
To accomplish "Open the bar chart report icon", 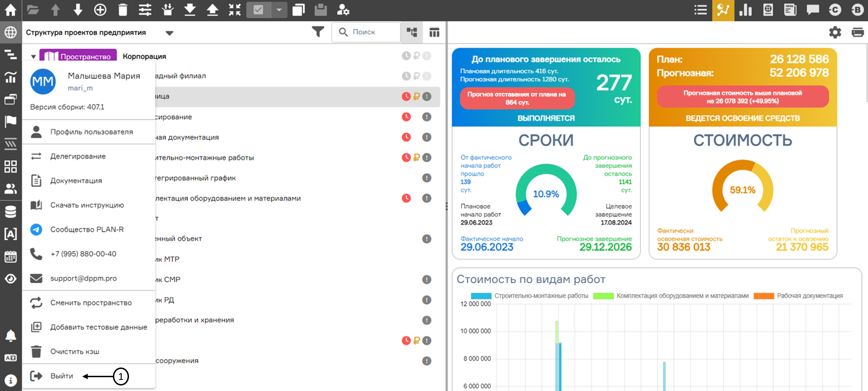I will click(x=745, y=10).
